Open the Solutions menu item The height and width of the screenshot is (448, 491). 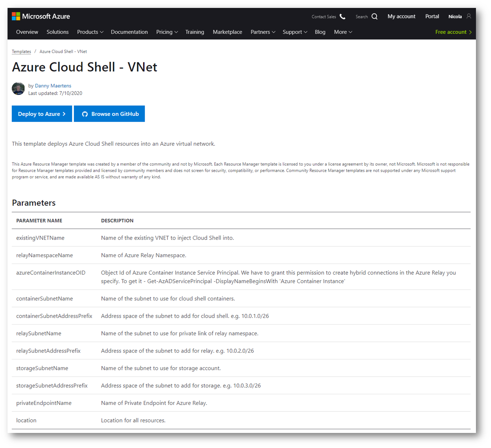pos(58,32)
